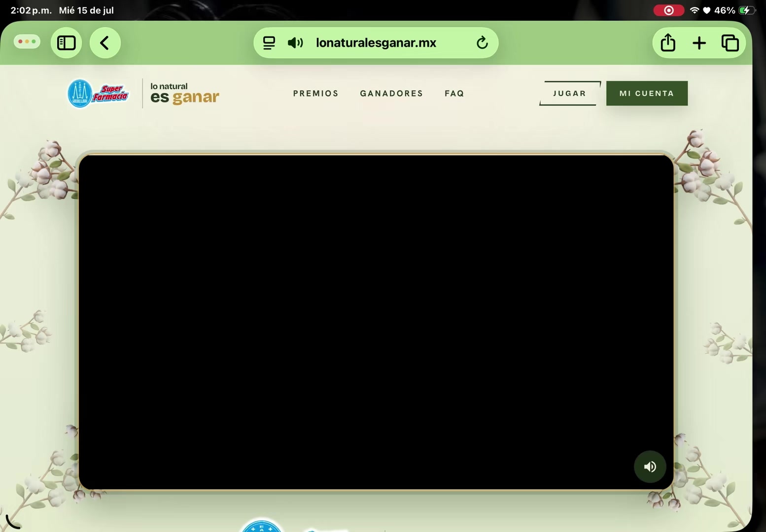
Task: Tap the Wi-Fi status icon
Action: [x=695, y=10]
